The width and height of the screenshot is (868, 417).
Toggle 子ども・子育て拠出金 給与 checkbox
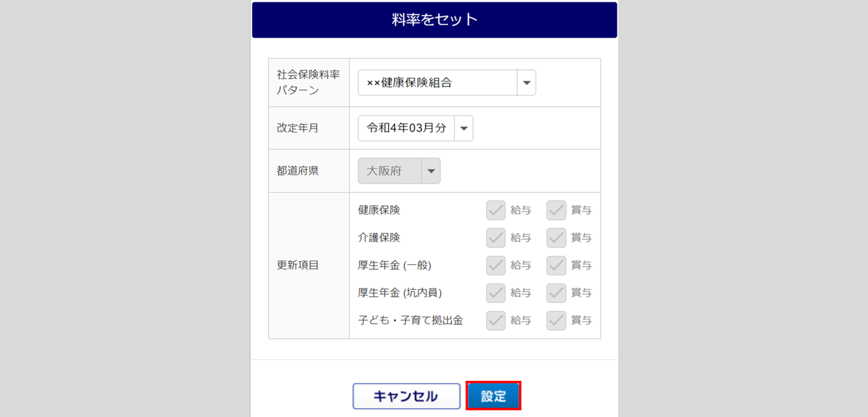click(x=496, y=320)
